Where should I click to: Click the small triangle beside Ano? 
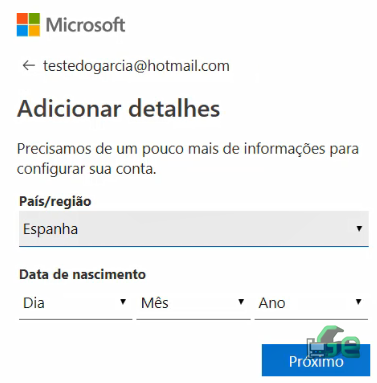[x=359, y=302]
